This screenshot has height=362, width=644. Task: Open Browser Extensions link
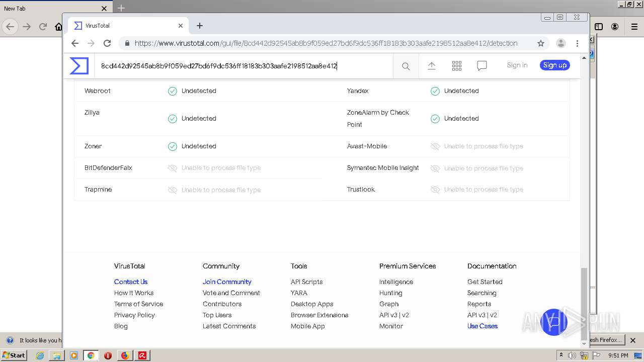click(x=319, y=315)
